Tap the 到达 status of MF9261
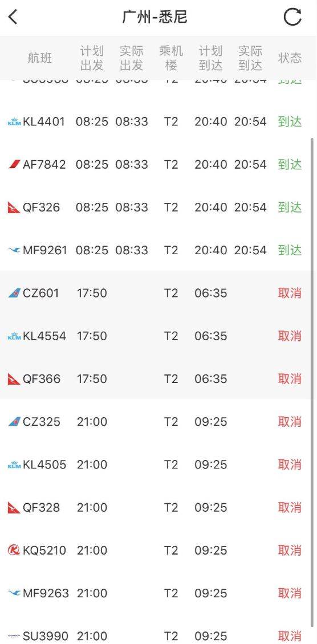The height and width of the screenshot is (644, 317). pyautogui.click(x=290, y=250)
